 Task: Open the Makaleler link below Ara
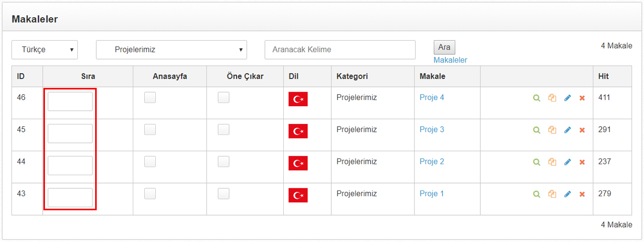coord(450,60)
